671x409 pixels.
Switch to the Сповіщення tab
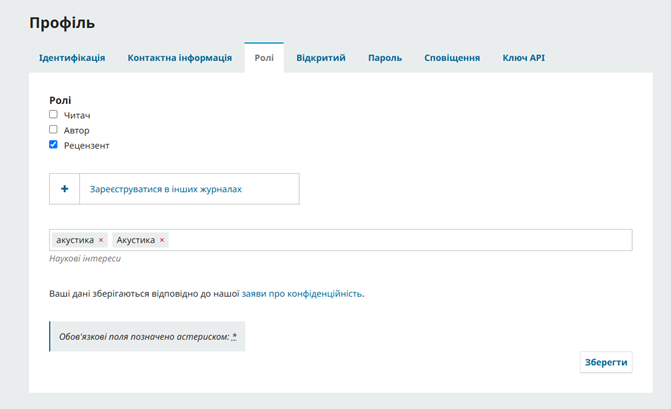[452, 58]
